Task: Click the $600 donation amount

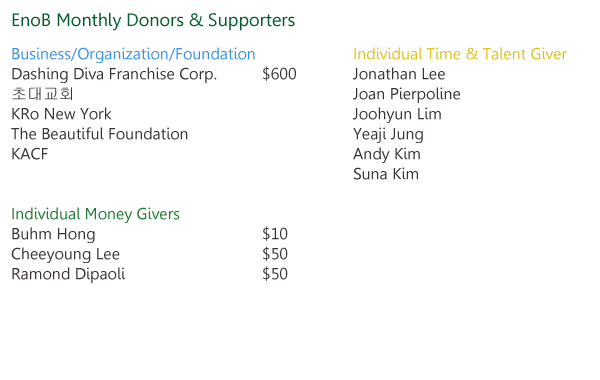Action: click(x=279, y=74)
